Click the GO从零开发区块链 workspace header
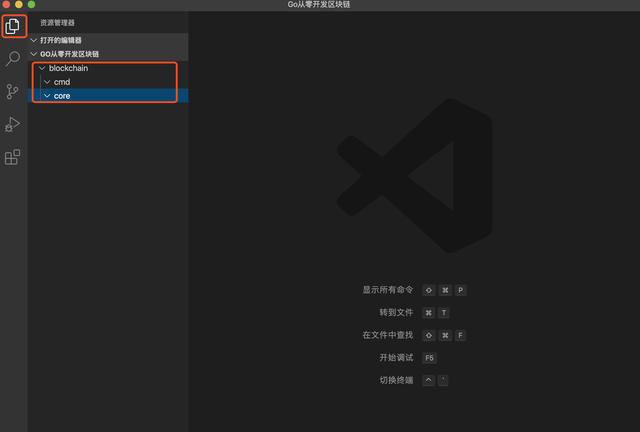 [108, 54]
